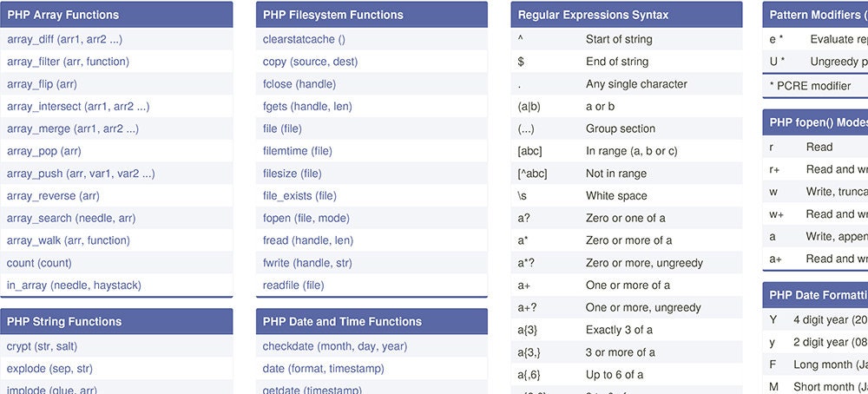Open the PHP Filesystem Functions header

click(x=372, y=15)
